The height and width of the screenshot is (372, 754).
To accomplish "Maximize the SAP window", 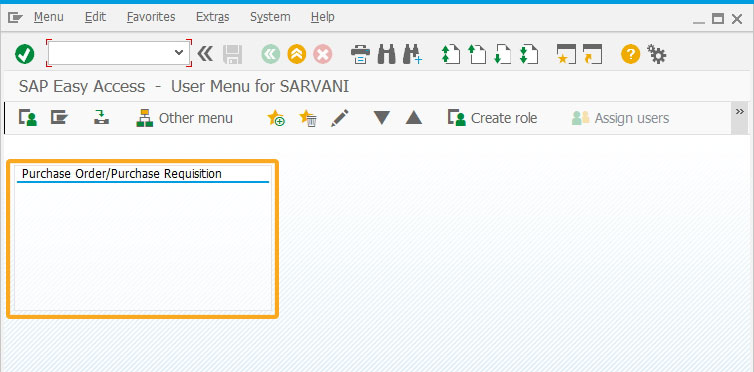I will coord(718,19).
